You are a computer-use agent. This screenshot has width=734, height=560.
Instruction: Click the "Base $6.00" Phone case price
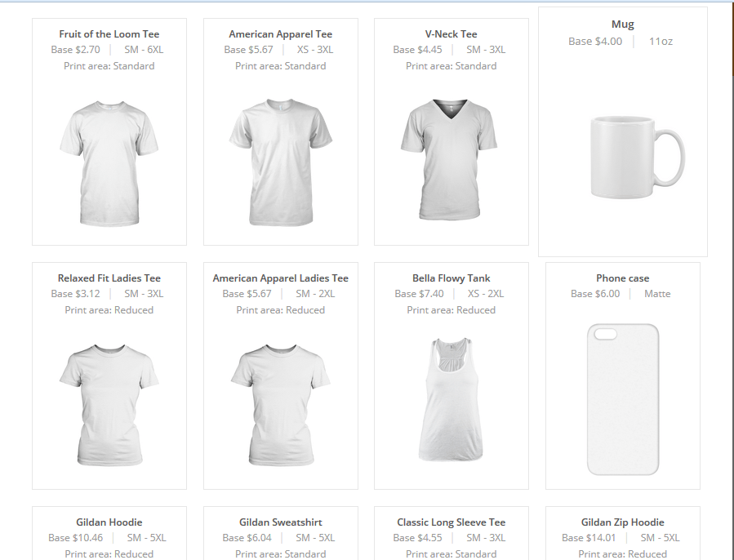pyautogui.click(x=595, y=294)
